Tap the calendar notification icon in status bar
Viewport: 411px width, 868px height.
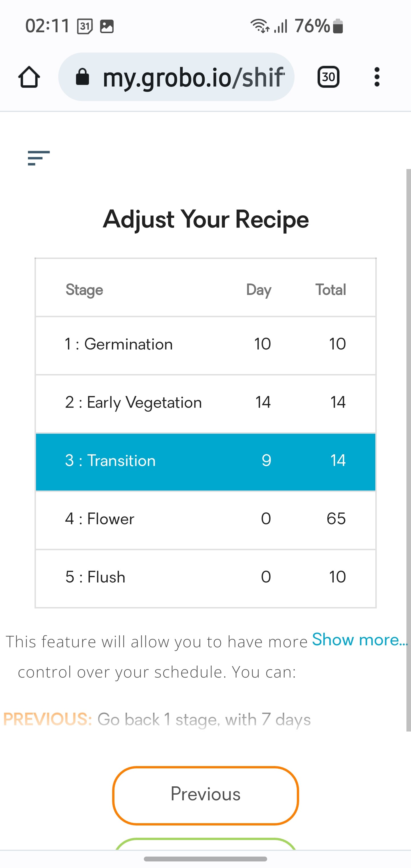point(85,26)
